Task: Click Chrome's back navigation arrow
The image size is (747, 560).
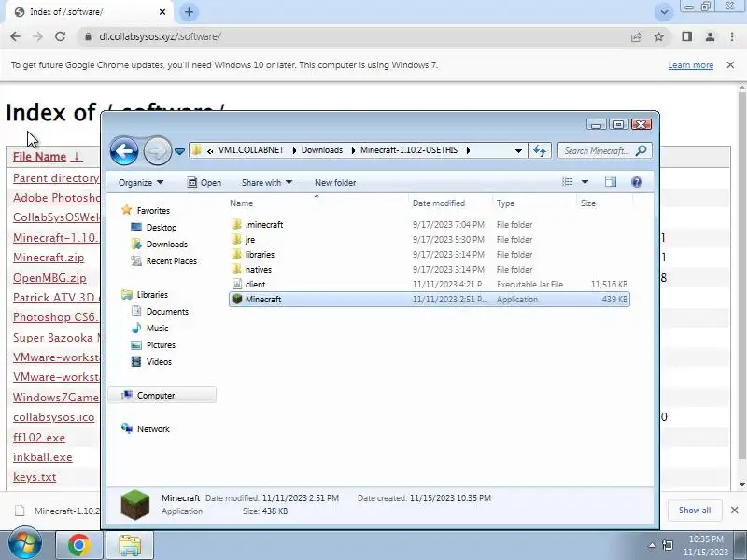Action: tap(15, 36)
